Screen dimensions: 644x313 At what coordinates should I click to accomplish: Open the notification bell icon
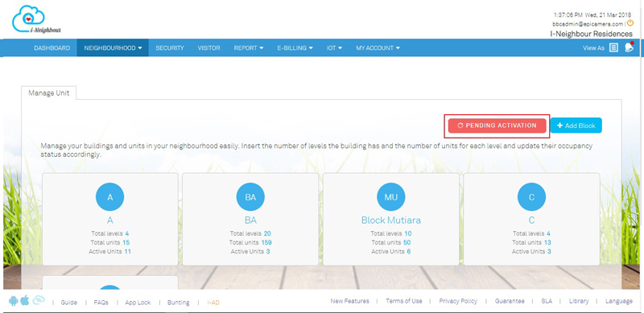pos(629,47)
